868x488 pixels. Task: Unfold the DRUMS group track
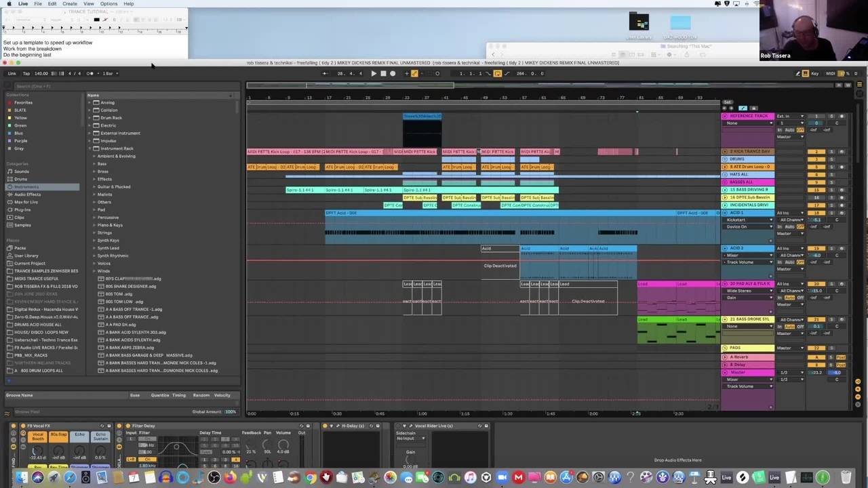pyautogui.click(x=725, y=159)
